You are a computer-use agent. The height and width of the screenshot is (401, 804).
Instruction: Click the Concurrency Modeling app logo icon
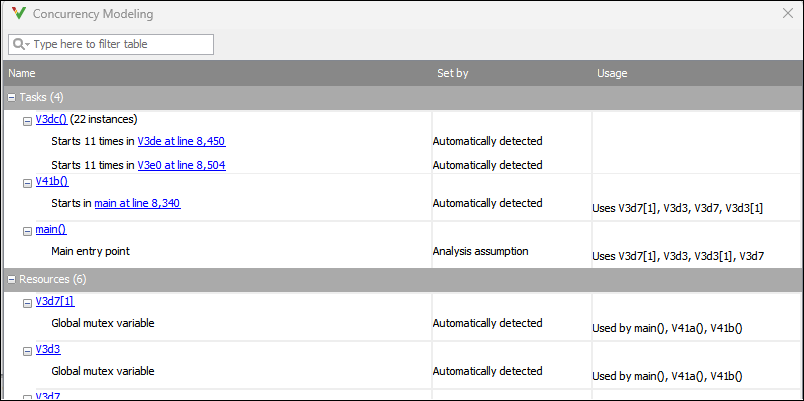[18, 13]
